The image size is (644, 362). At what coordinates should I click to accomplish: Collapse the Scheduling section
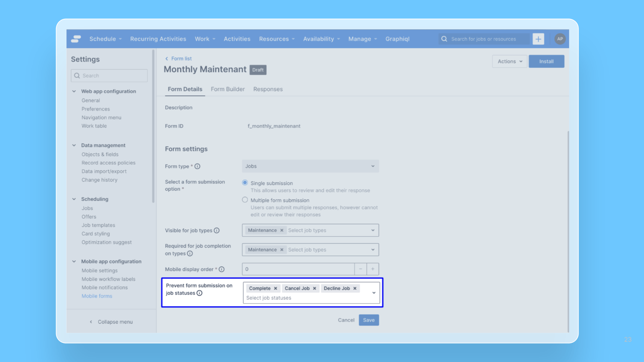tap(74, 199)
